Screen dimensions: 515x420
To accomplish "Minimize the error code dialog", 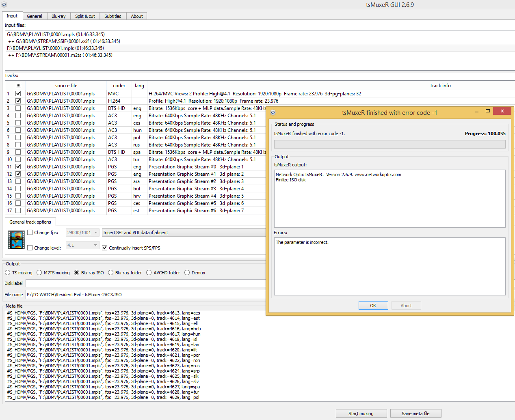I will tap(477, 111).
